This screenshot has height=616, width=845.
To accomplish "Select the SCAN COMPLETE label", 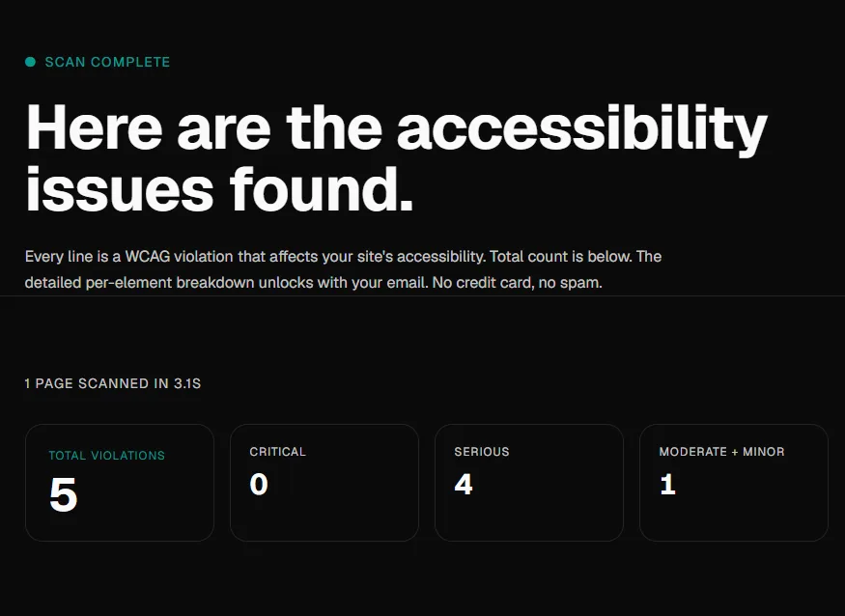I will tap(107, 62).
